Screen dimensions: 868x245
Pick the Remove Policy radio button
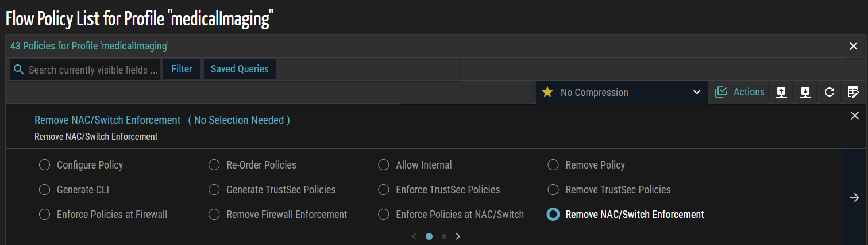pos(553,165)
